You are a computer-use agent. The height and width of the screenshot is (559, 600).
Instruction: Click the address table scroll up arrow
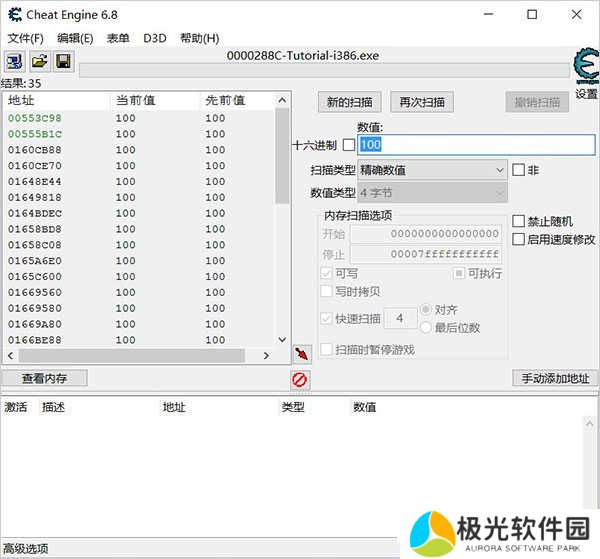click(x=589, y=423)
